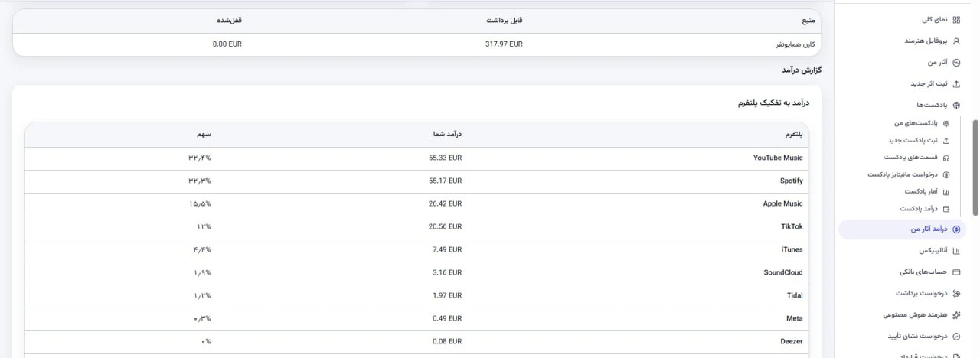
Task: Click the dollar icon for درخواست مانیتایز پادکست
Action: (946, 174)
